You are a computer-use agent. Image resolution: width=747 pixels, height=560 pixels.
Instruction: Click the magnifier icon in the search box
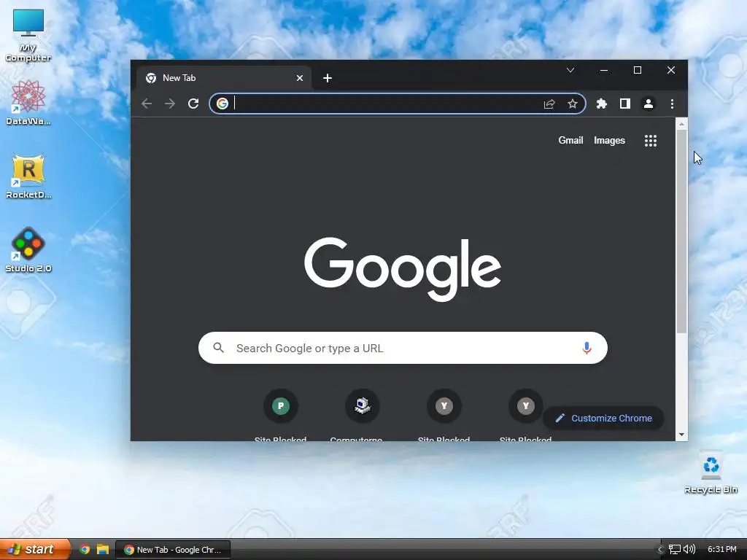pyautogui.click(x=219, y=348)
